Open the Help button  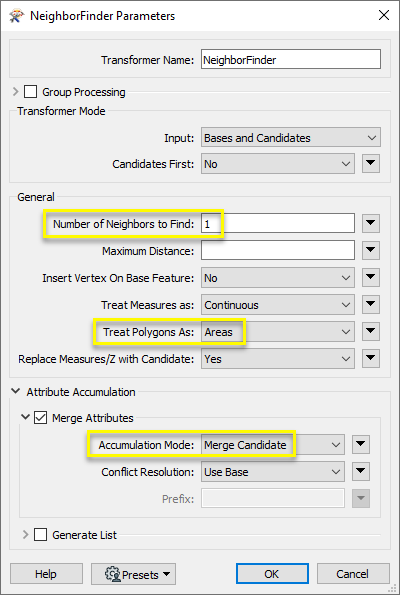[x=46, y=574]
